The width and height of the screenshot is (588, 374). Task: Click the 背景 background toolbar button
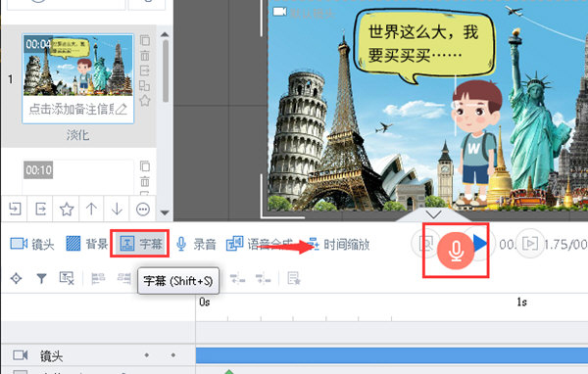click(x=87, y=244)
